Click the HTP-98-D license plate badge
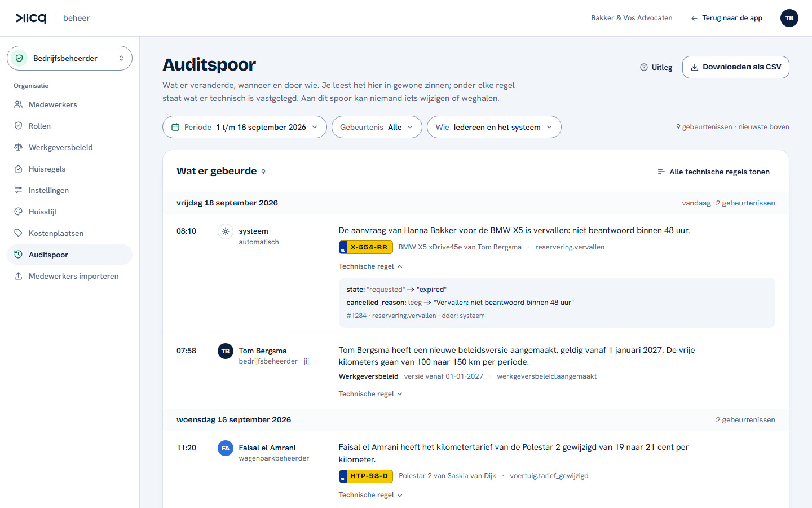 pos(366,476)
